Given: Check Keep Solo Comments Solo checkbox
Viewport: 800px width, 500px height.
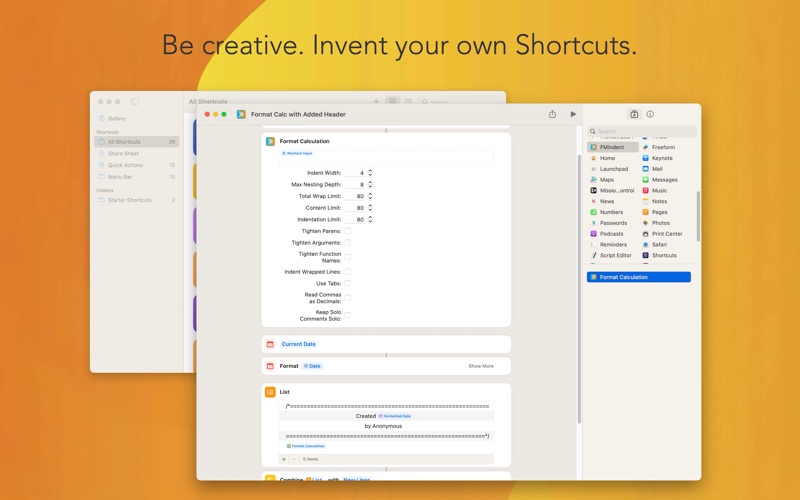Looking at the screenshot, I should [347, 315].
